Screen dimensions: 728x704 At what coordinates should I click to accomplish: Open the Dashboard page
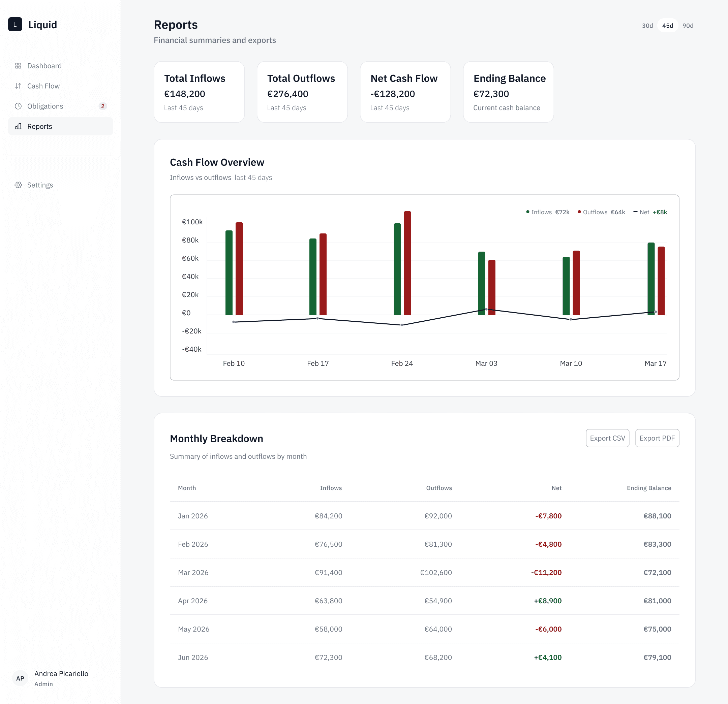tap(44, 66)
